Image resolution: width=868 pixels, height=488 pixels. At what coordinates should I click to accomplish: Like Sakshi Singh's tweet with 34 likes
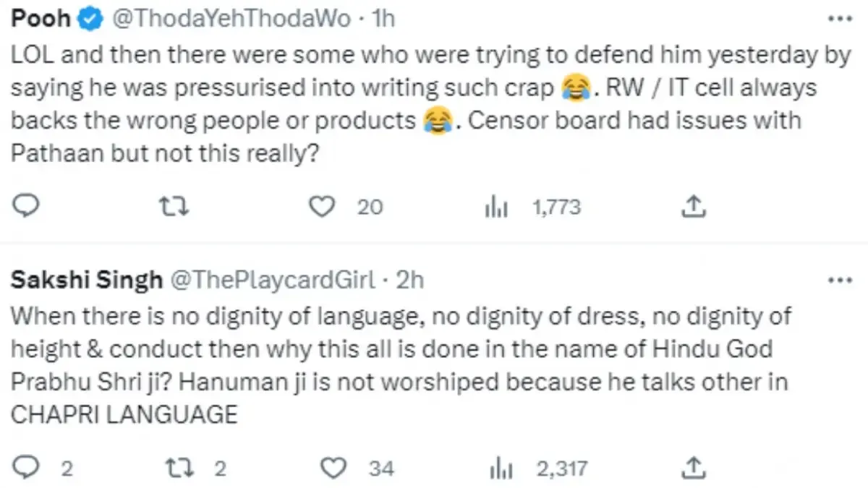click(357, 468)
